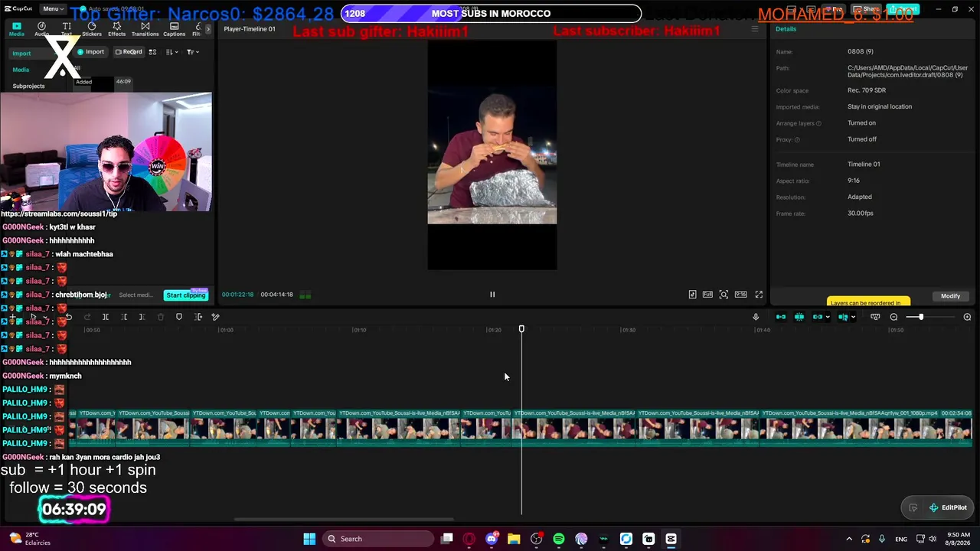The image size is (980, 551).
Task: Open the linkage options dropdown arrow
Action: click(x=828, y=318)
